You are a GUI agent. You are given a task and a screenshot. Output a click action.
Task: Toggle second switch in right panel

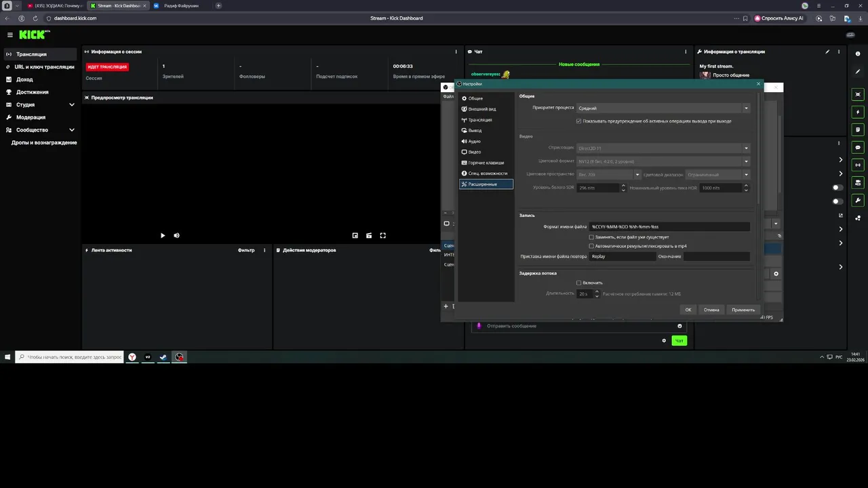pyautogui.click(x=838, y=201)
